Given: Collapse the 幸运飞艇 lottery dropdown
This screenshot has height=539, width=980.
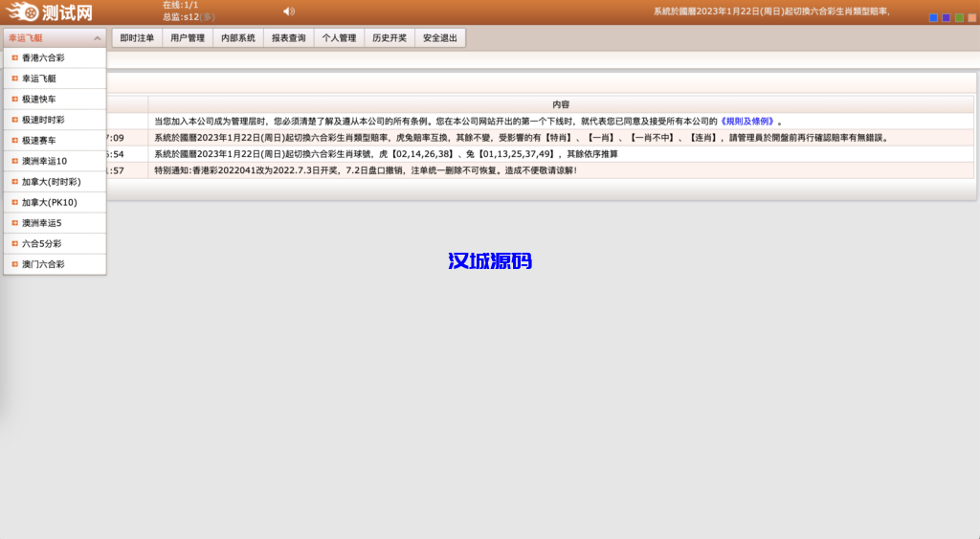Looking at the screenshot, I should pyautogui.click(x=55, y=38).
